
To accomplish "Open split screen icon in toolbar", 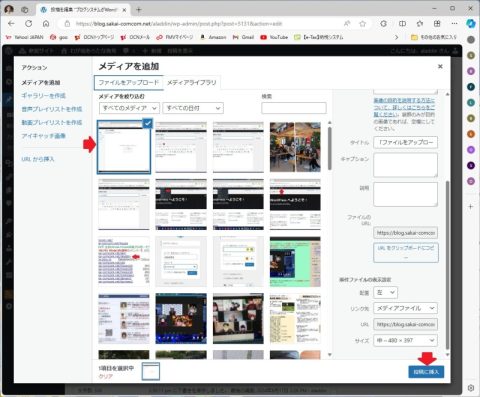I will coord(402,24).
